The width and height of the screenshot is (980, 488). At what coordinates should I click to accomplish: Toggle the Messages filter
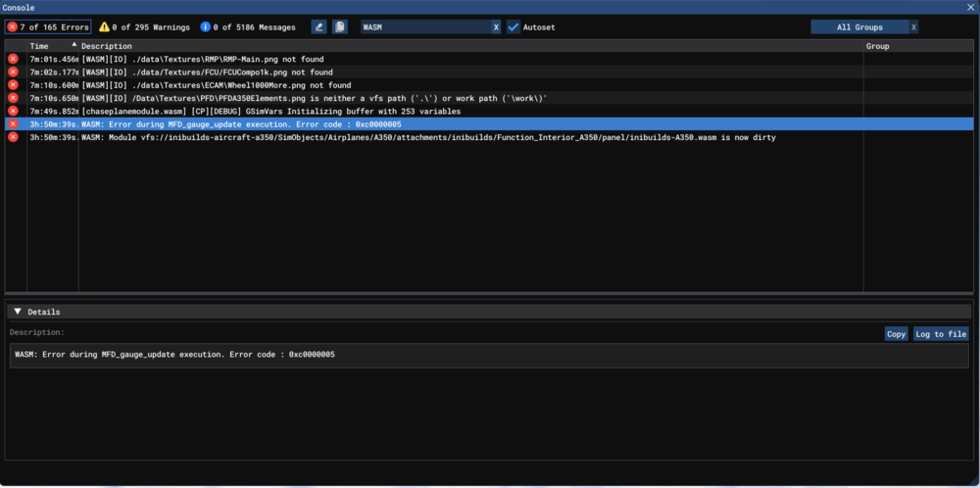[247, 27]
